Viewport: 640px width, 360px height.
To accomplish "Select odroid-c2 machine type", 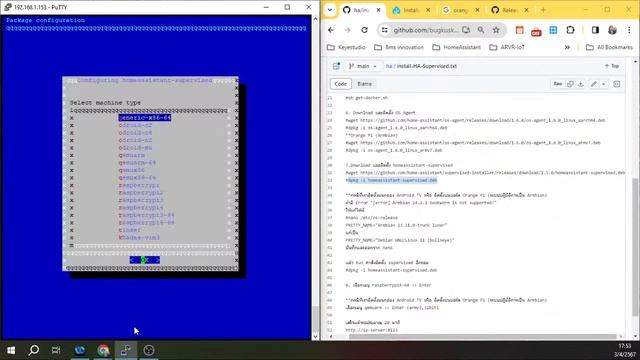I will coord(135,125).
